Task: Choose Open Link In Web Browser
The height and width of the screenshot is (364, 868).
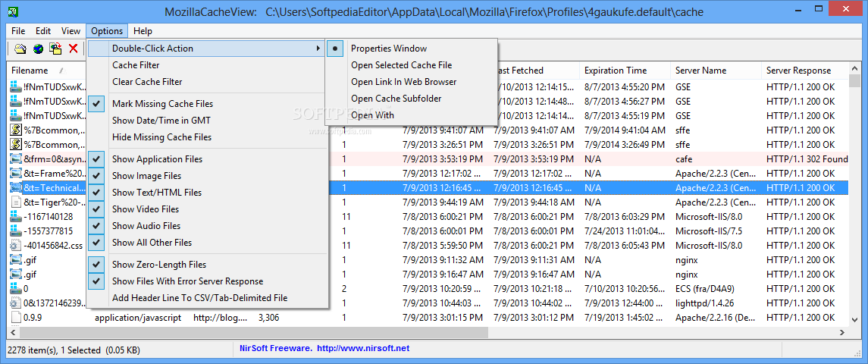Action: 412,81
